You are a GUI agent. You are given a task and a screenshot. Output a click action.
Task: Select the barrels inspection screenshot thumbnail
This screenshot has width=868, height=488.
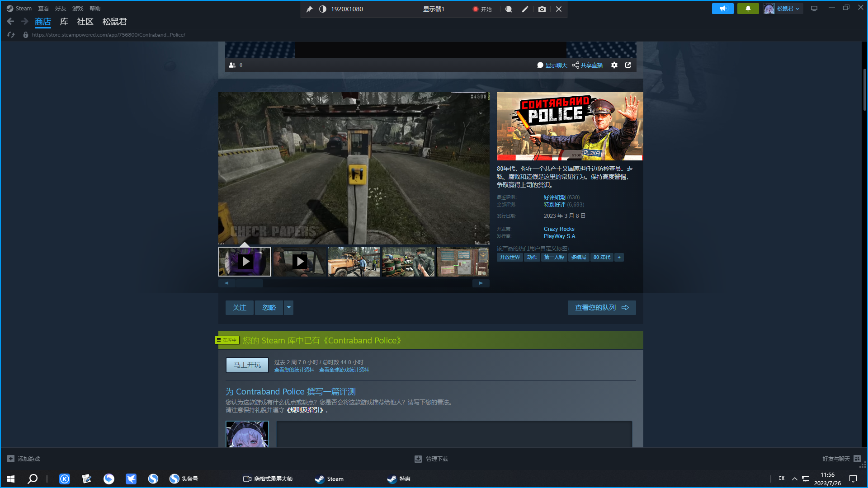pos(408,262)
